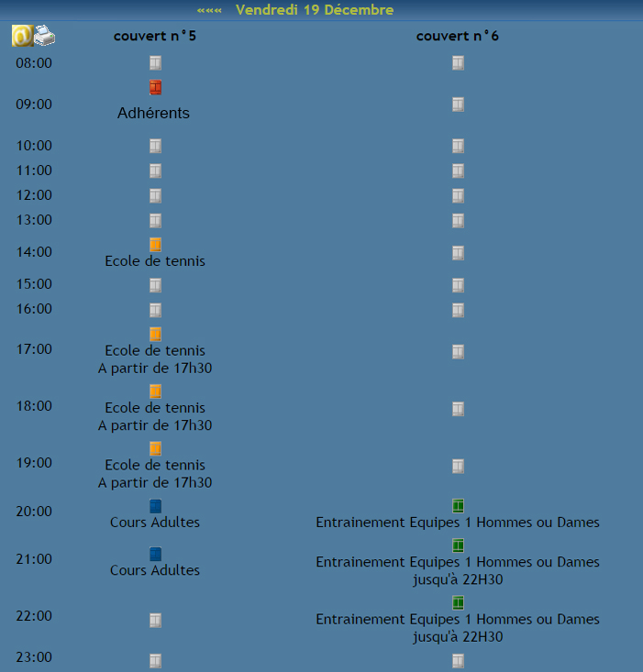Book couvert n°5 free slot at 15:00
This screenshot has width=643, height=672.
[x=156, y=284]
